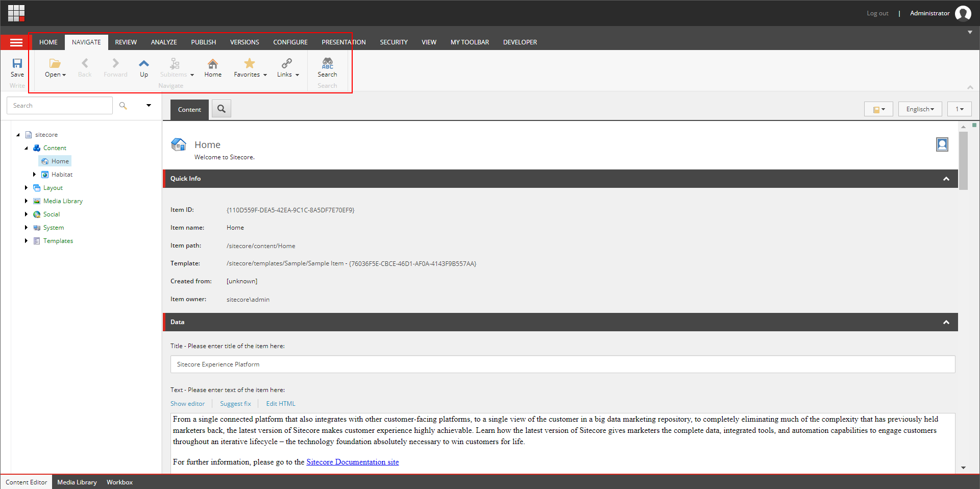Click the content area vertical scrollbar thumb

click(963, 161)
